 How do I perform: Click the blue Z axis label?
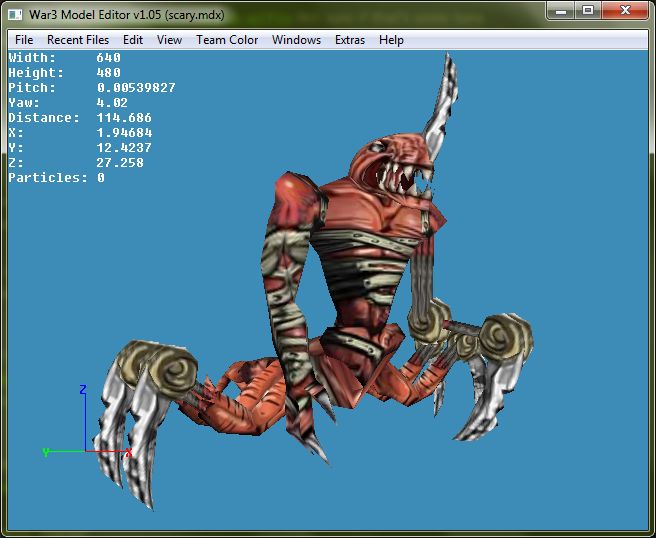point(83,389)
